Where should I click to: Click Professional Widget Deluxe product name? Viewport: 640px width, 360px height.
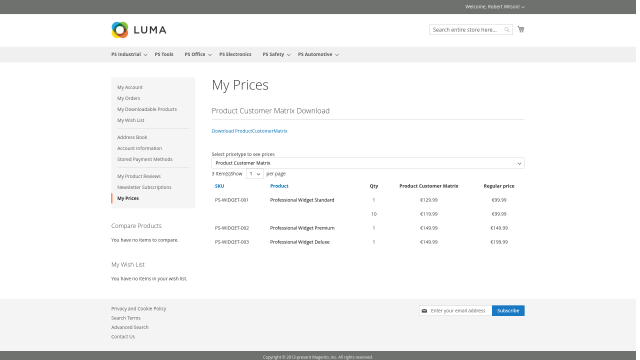[x=300, y=242]
